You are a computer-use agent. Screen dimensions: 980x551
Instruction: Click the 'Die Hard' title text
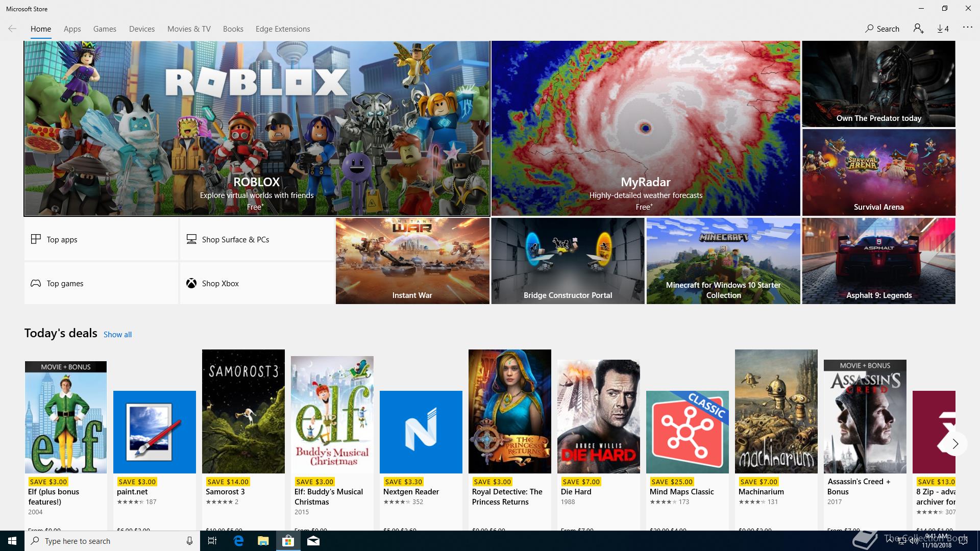[576, 492]
